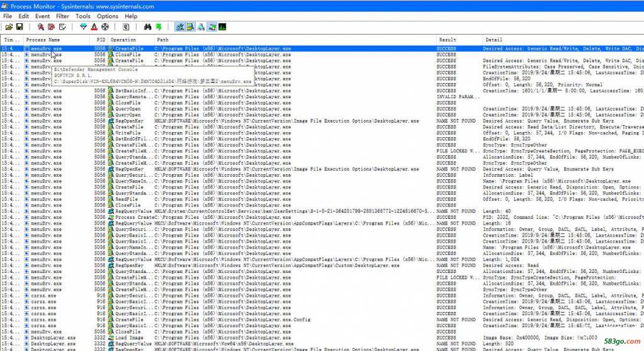Click the Operation column header

(131, 40)
